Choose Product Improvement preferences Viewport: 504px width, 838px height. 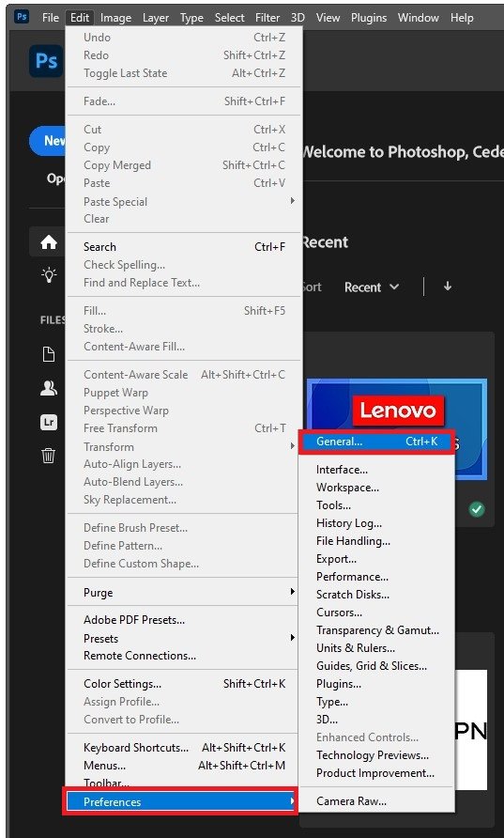pyautogui.click(x=377, y=773)
